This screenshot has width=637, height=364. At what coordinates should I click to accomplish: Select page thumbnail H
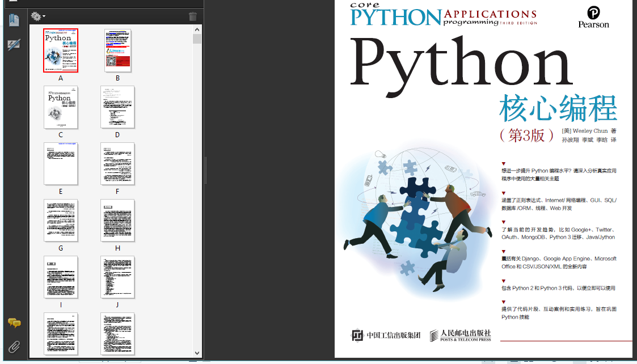117,221
